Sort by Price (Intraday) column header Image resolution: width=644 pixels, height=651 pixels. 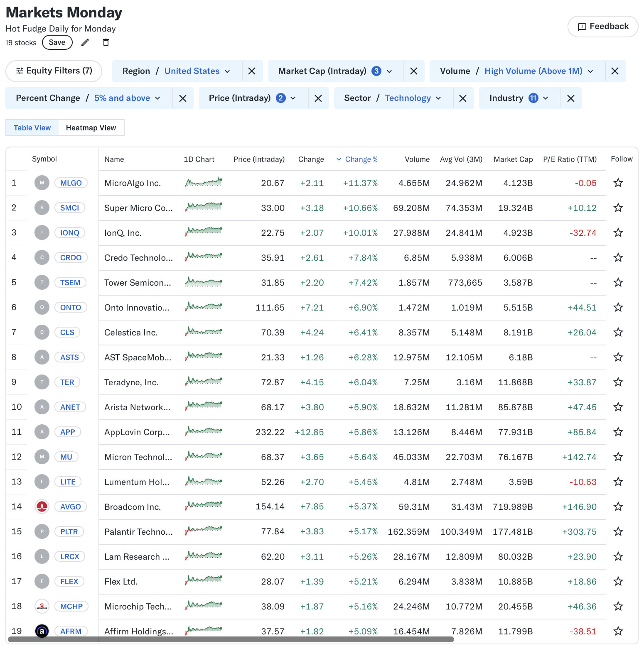[259, 159]
